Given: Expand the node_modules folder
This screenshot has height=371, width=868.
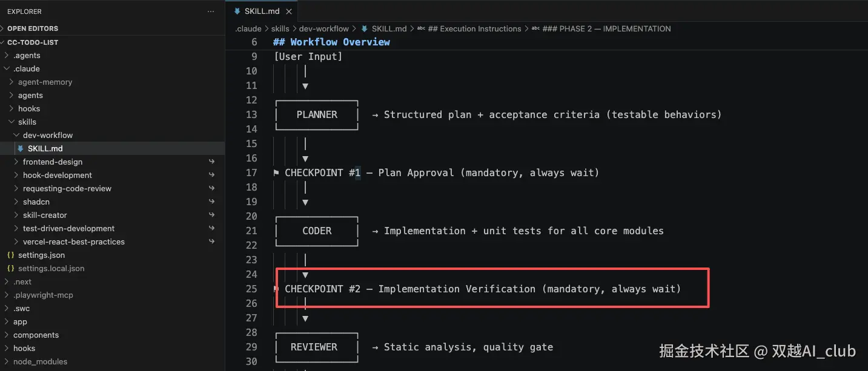Looking at the screenshot, I should click(40, 361).
